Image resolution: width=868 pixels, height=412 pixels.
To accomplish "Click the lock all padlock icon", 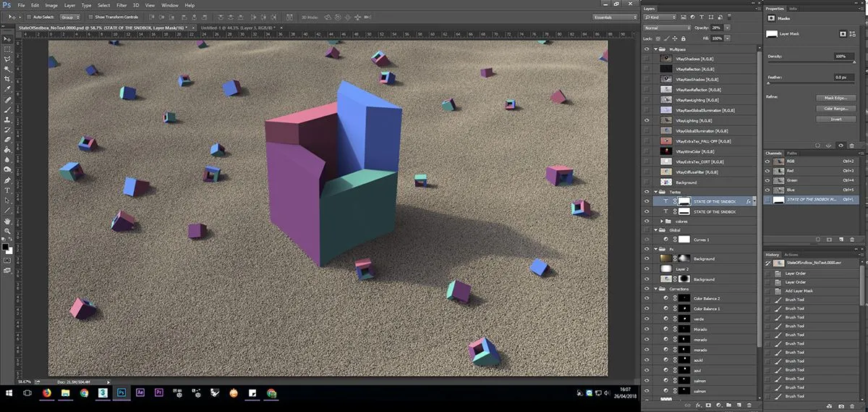I will point(684,38).
